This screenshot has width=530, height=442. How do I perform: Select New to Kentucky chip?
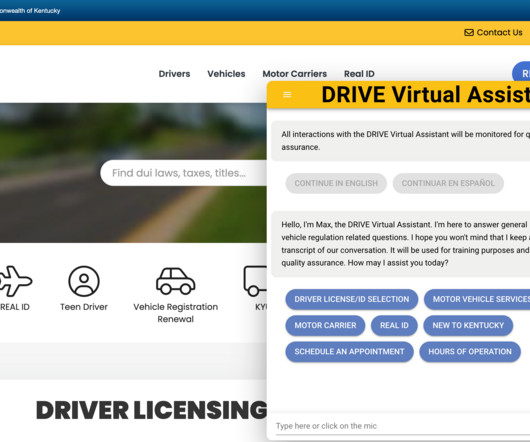click(468, 325)
